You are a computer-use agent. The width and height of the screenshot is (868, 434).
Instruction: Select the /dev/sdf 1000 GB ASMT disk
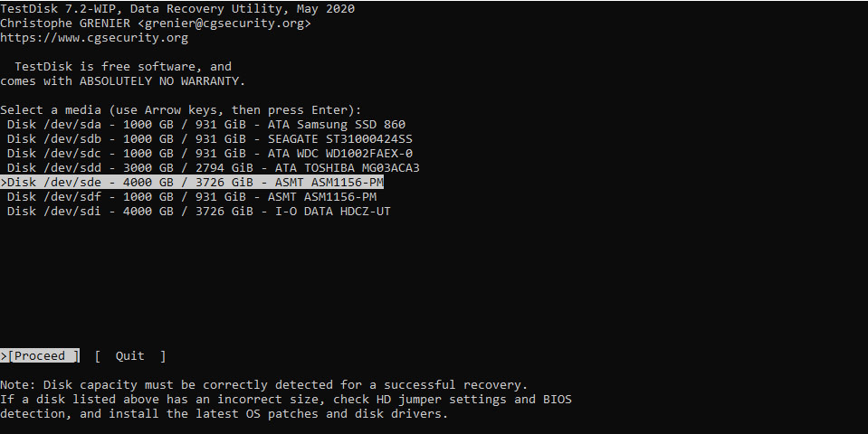[191, 197]
